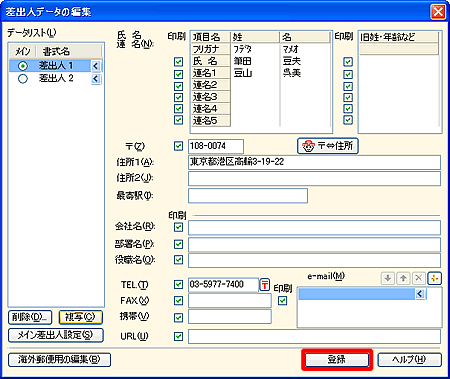Open the arrow in the e-mail list row
Image resolution: width=450 pixels, height=379 pixels.
click(x=420, y=294)
